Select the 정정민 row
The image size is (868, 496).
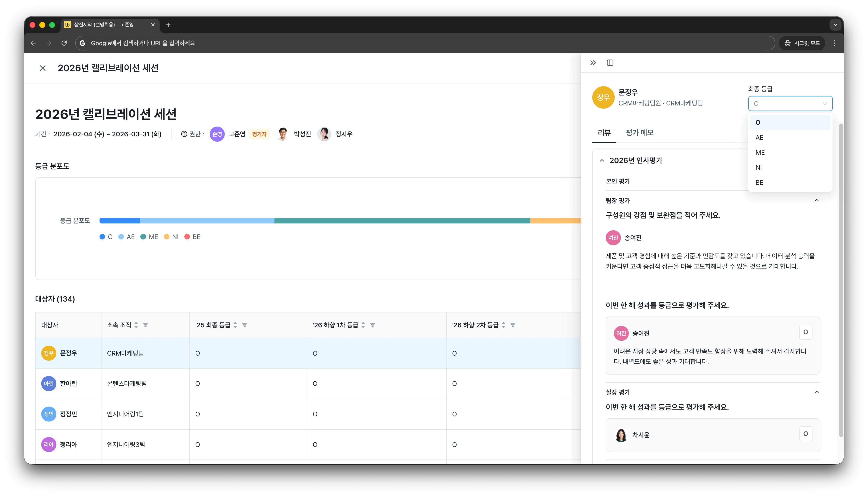point(308,414)
